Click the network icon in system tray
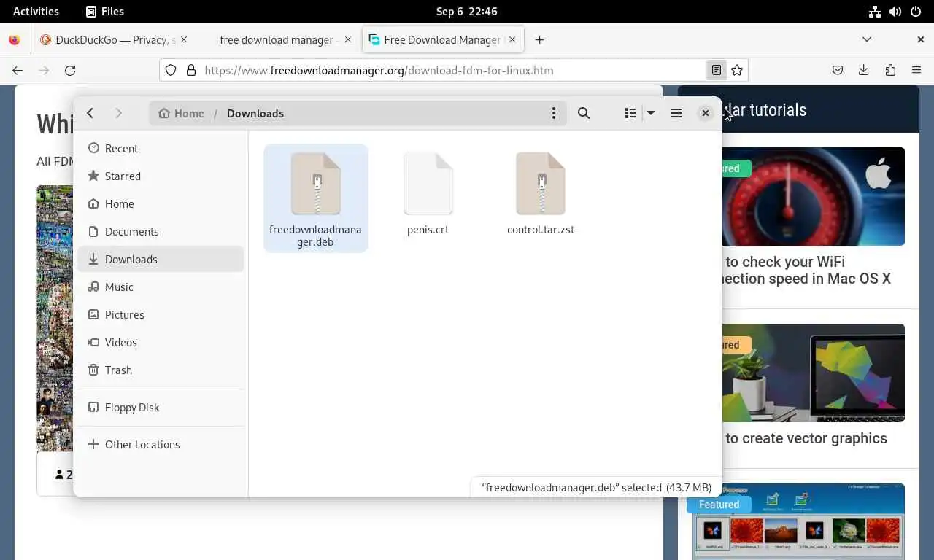Viewport: 934px width, 560px height. point(875,11)
